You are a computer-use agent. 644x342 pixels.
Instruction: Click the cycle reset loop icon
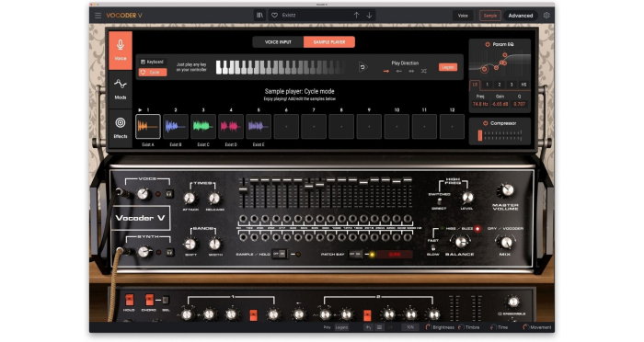(x=362, y=67)
